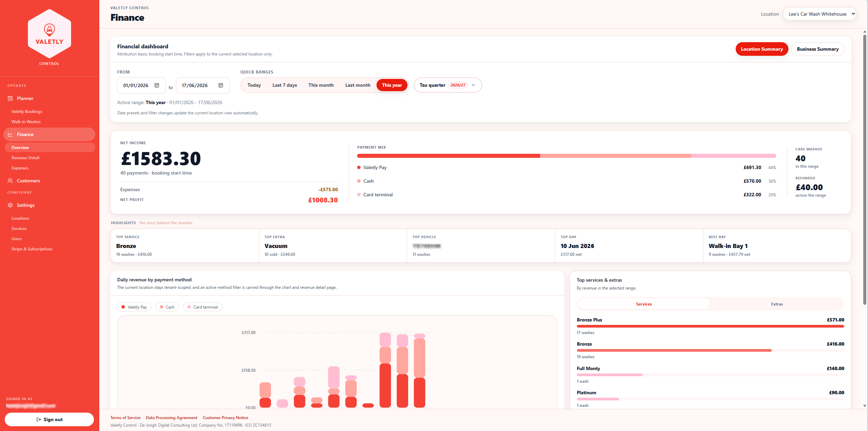This screenshot has width=868, height=431.
Task: Click the From date field 01/01/2026
Action: pyautogui.click(x=141, y=85)
